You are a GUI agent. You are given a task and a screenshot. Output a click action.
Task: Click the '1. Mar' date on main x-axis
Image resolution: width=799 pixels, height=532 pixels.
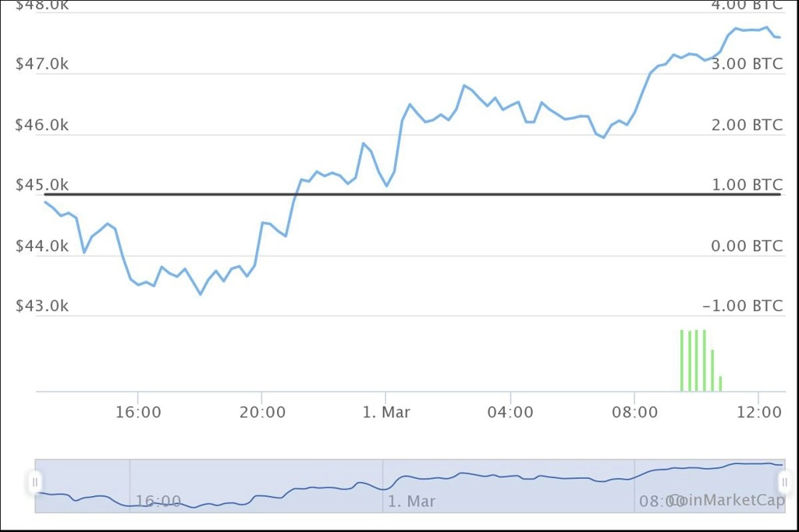[x=386, y=412]
